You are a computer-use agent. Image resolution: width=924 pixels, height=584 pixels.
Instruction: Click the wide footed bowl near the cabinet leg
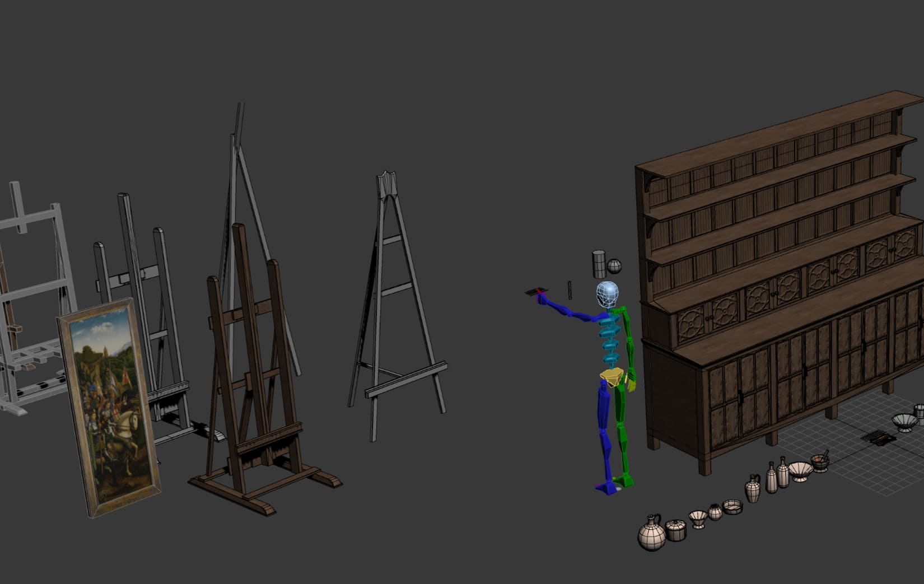coord(800,470)
